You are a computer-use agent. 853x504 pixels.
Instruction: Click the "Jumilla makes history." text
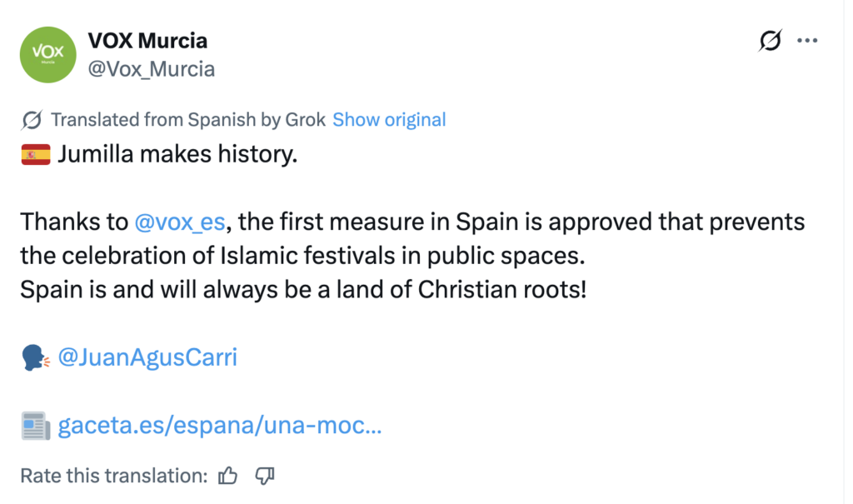(177, 155)
